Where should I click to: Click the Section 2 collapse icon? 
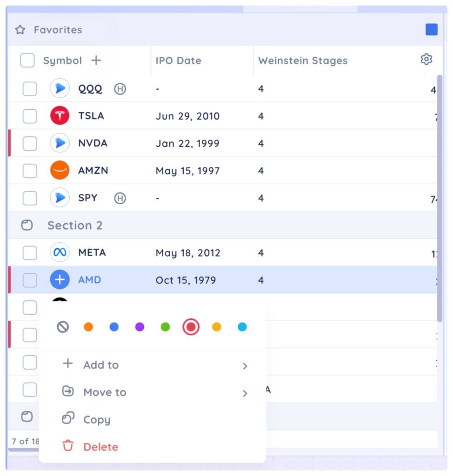tap(27, 225)
